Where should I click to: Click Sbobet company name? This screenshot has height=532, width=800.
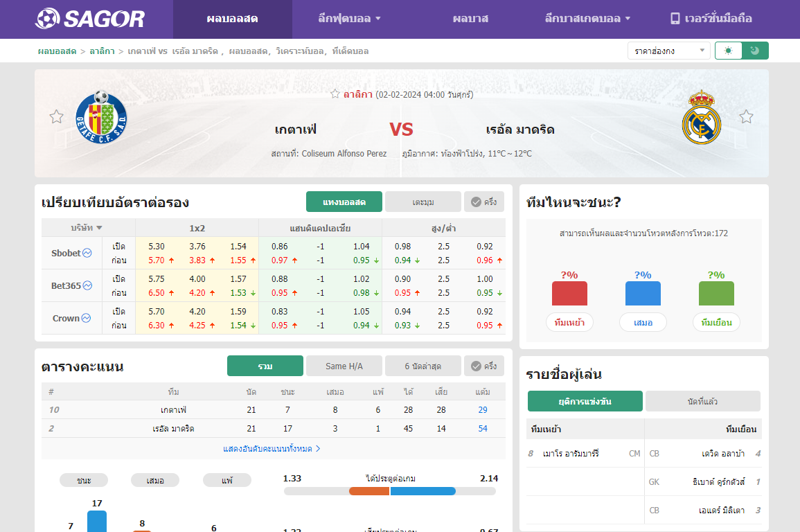[66, 253]
